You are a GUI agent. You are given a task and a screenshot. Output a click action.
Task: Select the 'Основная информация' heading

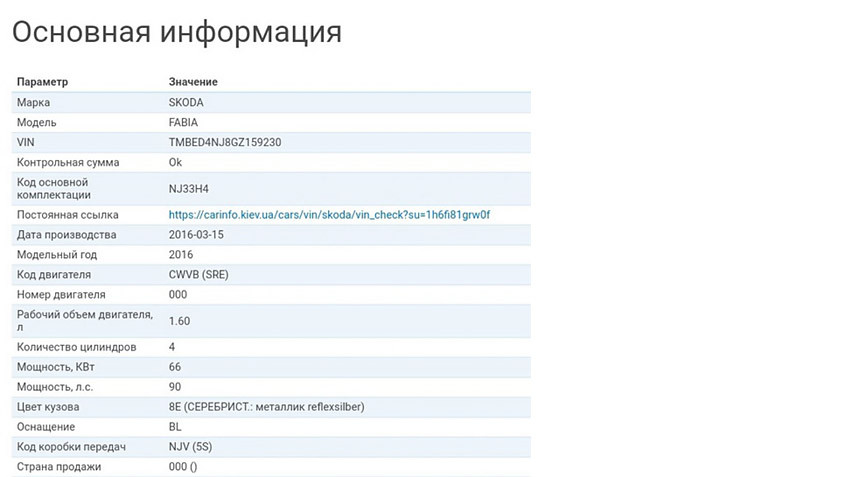click(177, 32)
